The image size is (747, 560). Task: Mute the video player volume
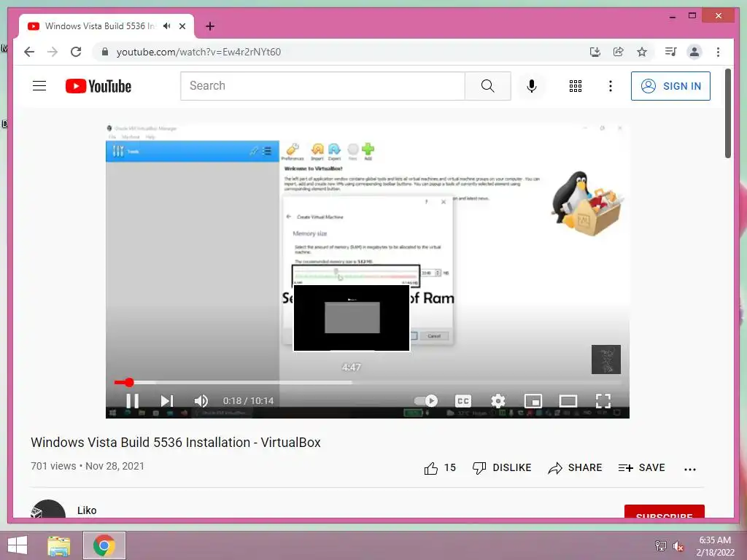click(201, 401)
